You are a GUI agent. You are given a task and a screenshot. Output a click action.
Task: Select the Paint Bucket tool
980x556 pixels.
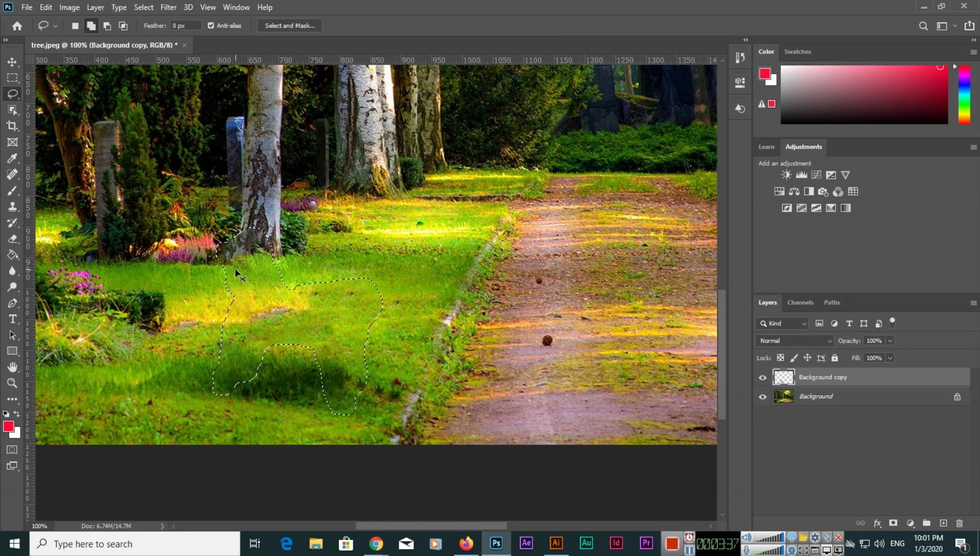[12, 255]
